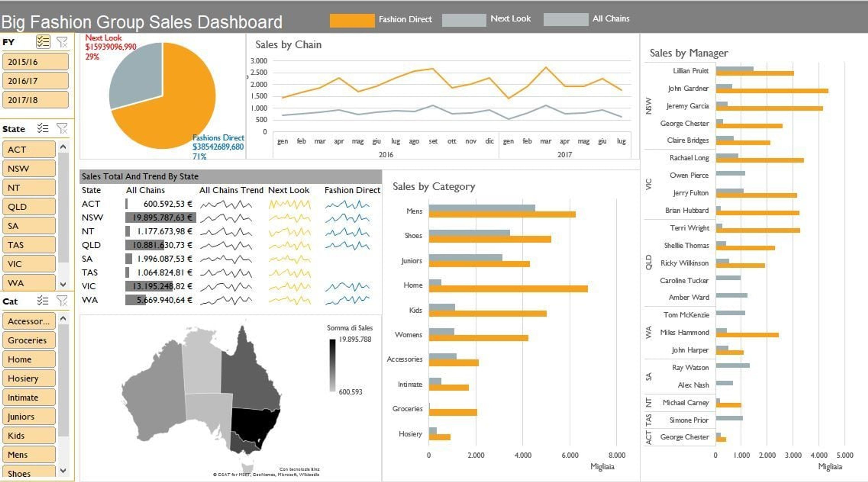Toggle multi-select on the FY slicer
This screenshot has width=868, height=482.
(x=43, y=42)
